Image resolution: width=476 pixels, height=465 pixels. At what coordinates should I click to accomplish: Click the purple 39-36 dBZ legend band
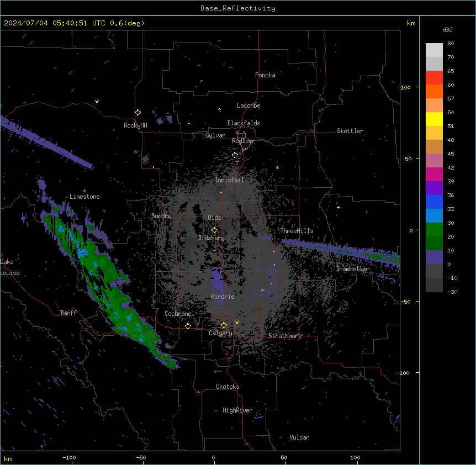tap(434, 188)
